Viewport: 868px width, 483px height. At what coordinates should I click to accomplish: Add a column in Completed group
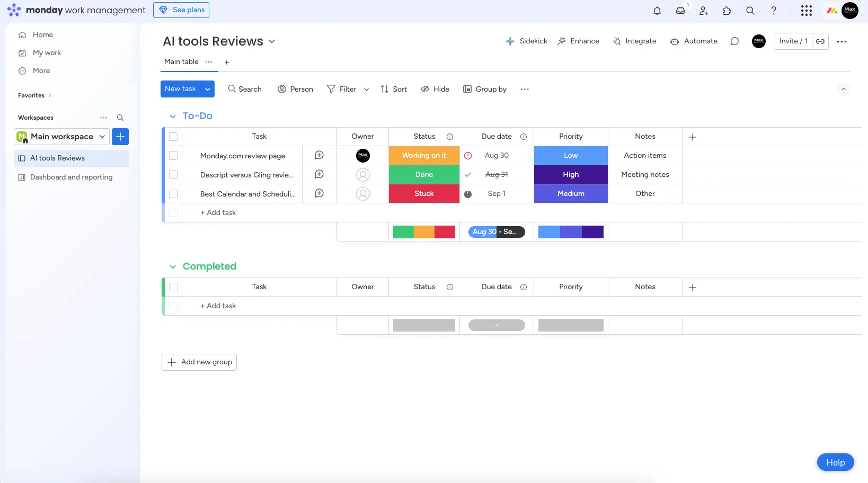(x=693, y=288)
